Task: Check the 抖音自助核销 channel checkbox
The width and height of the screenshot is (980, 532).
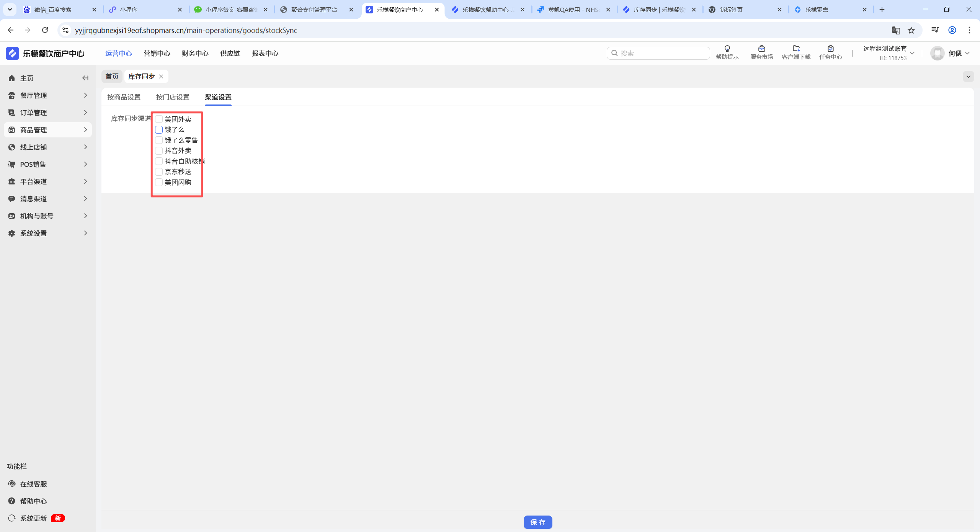Action: click(x=159, y=161)
